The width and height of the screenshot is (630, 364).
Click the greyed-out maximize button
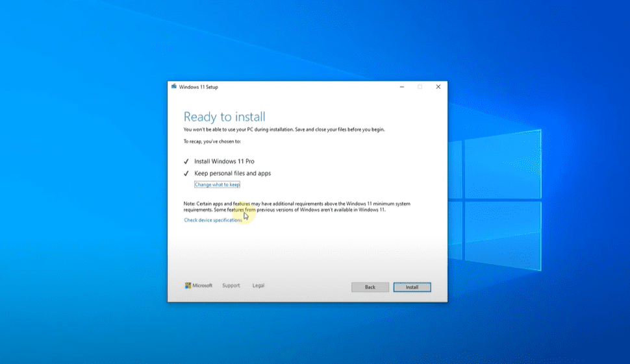pyautogui.click(x=420, y=86)
